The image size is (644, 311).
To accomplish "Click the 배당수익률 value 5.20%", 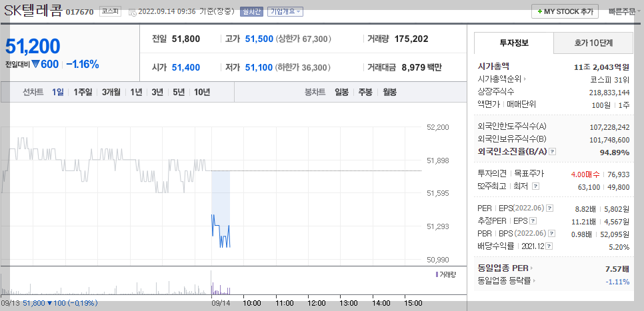I will coord(619,247).
